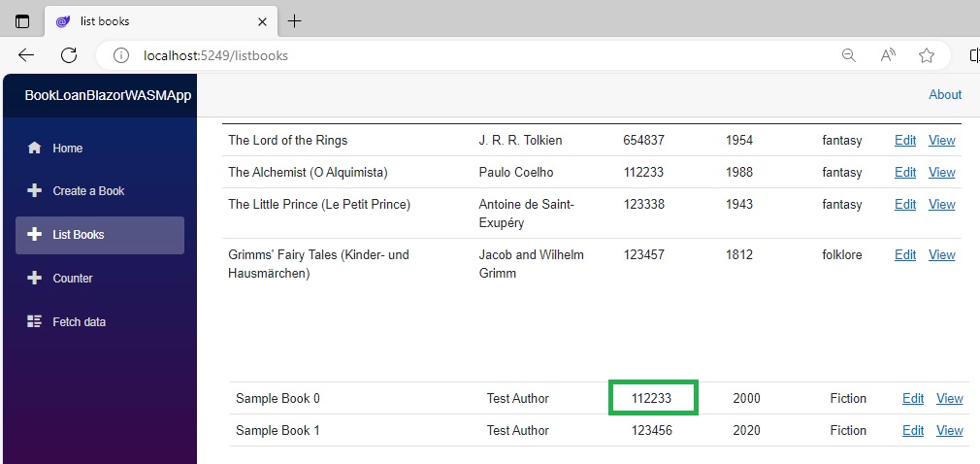Click 'The Alchemist (O Alquimista)' title
Screen dimensions: 980x464
coord(308,172)
